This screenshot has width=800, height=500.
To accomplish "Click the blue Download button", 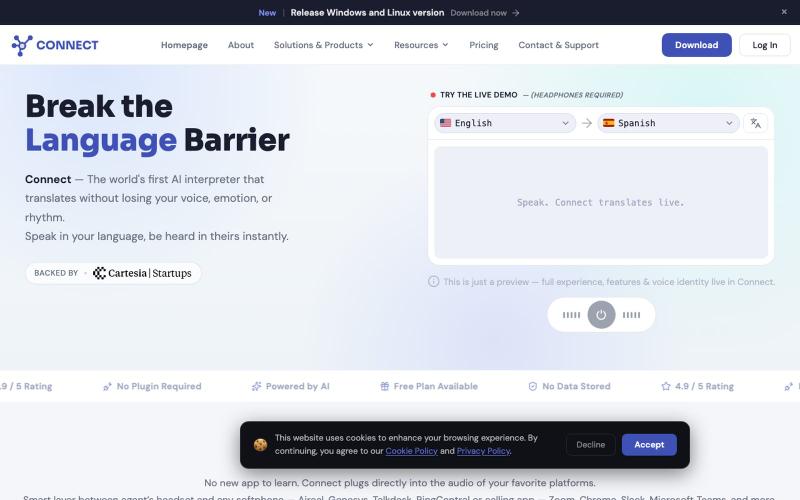I will point(696,45).
